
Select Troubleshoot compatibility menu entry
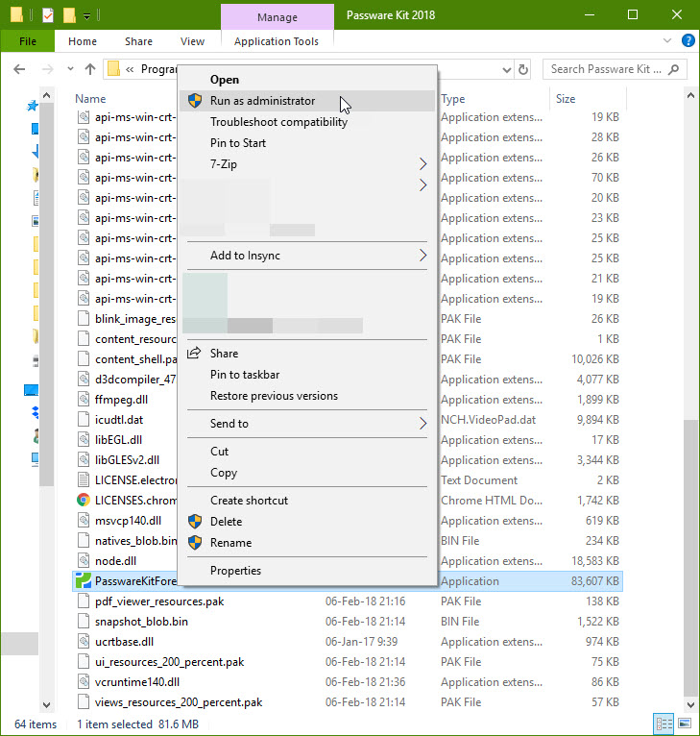coord(307,122)
